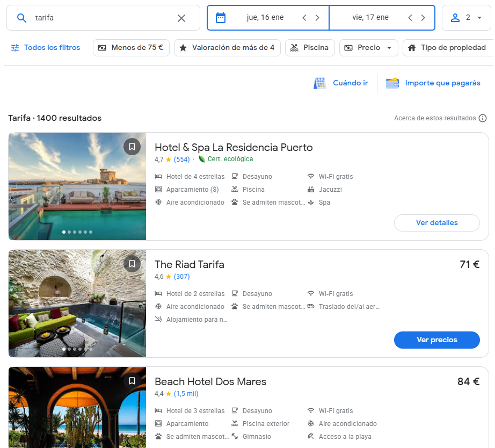The height and width of the screenshot is (448, 495).
Task: Open the guests count dropdown
Action: 466,18
